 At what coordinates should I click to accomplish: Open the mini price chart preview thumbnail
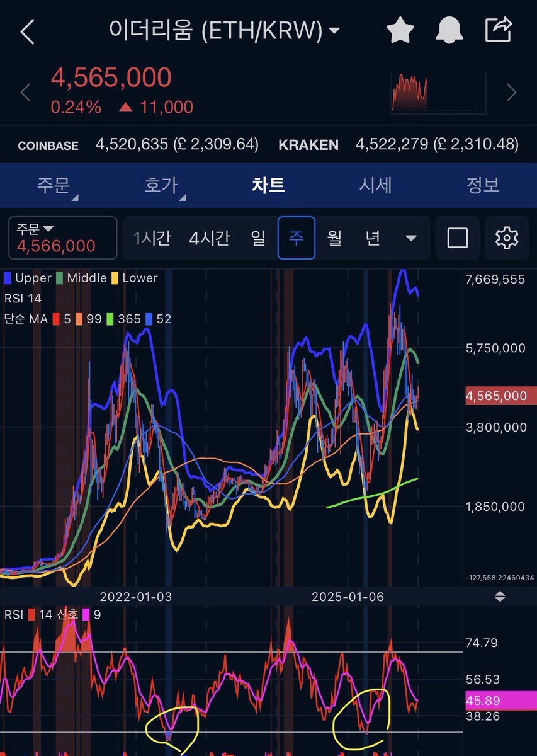coord(438,92)
